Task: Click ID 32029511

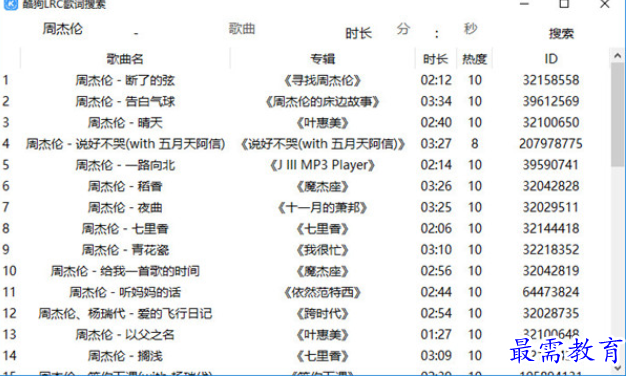Action: [x=551, y=207]
